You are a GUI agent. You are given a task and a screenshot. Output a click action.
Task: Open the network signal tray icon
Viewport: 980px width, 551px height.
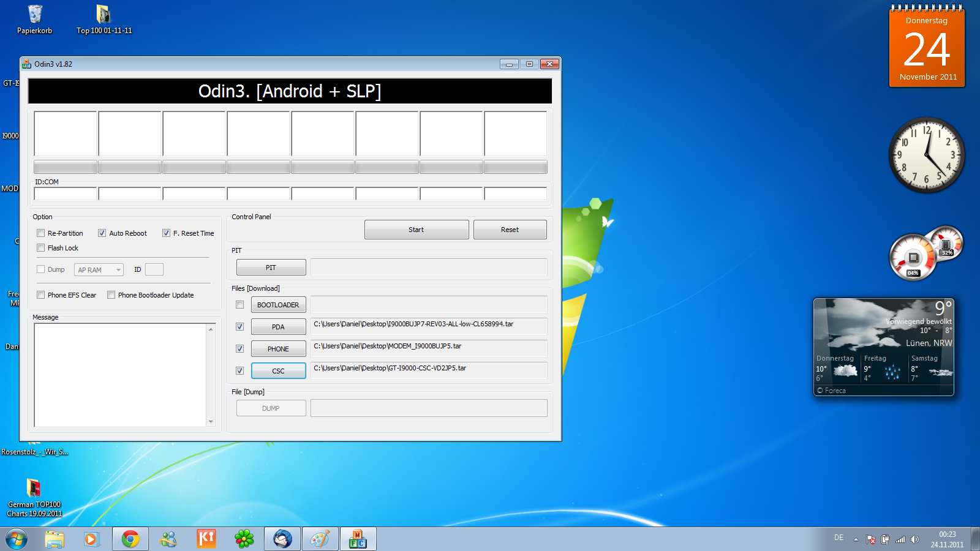tap(900, 539)
